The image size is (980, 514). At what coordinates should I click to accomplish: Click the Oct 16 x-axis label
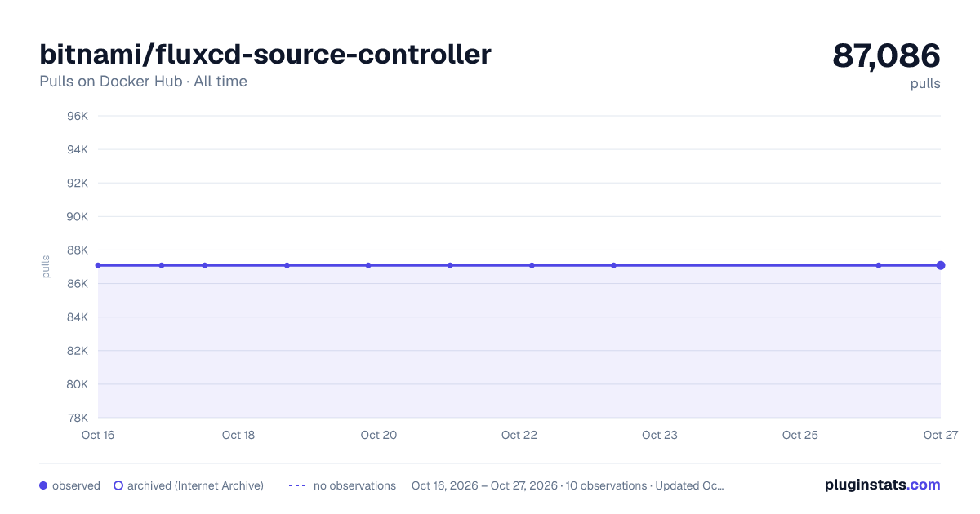(x=98, y=435)
